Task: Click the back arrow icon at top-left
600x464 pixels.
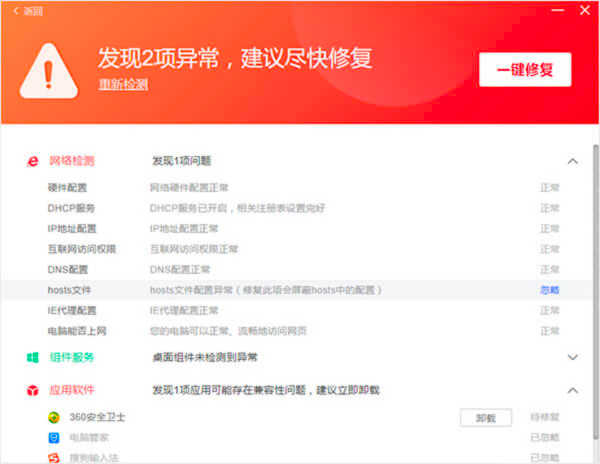Action: (16, 11)
